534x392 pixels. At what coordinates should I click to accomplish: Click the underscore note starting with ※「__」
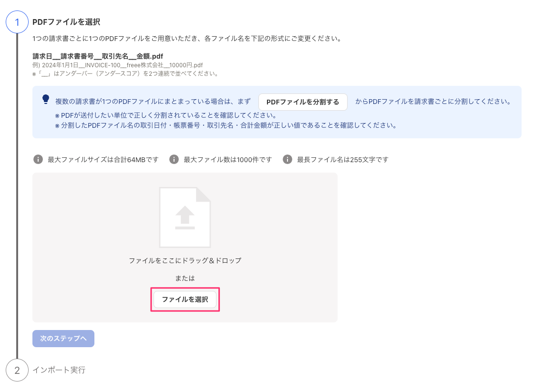coord(125,73)
